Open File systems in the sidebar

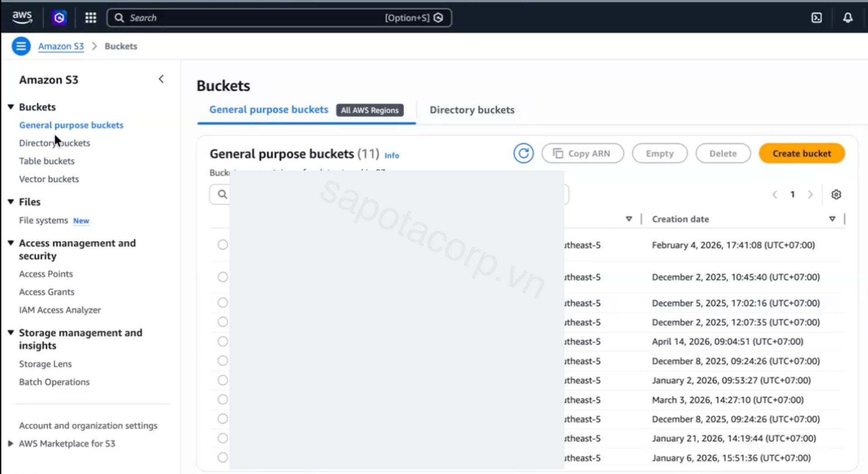pyautogui.click(x=43, y=221)
